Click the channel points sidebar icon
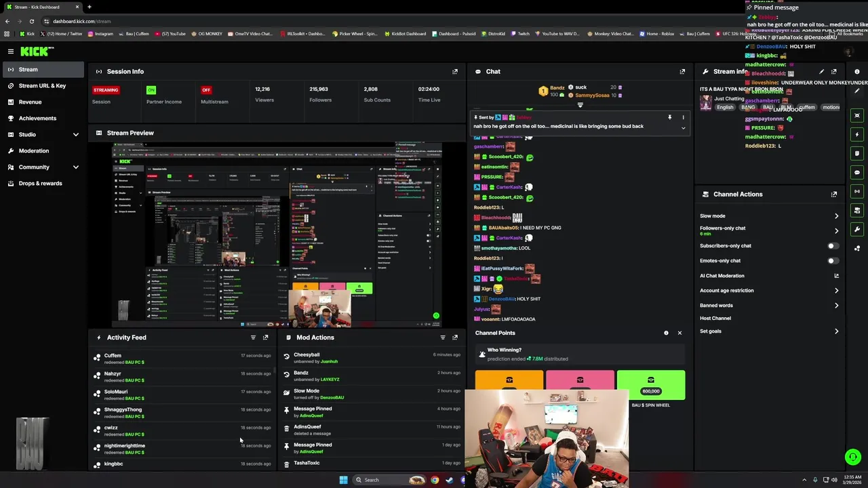This screenshot has height=488, width=868. [857, 248]
